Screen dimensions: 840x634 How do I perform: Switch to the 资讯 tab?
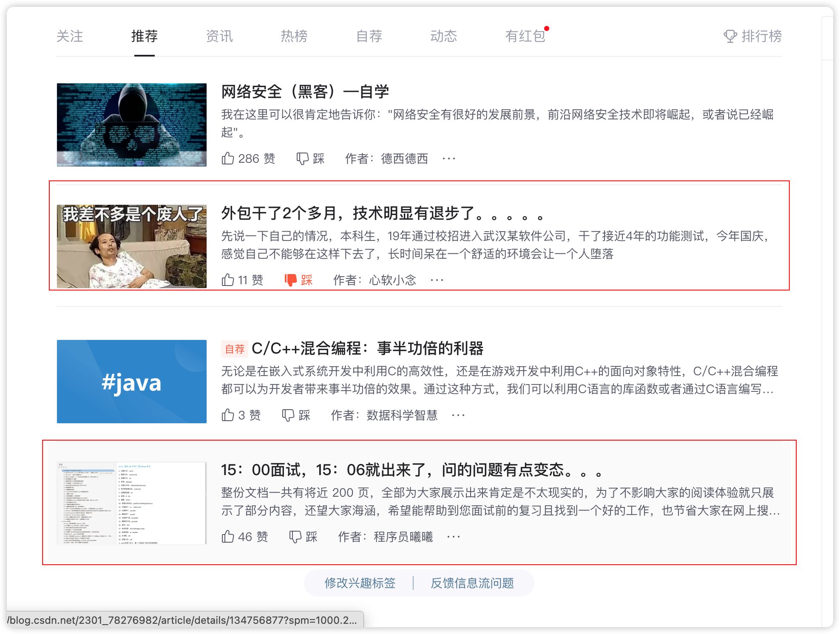coord(219,36)
